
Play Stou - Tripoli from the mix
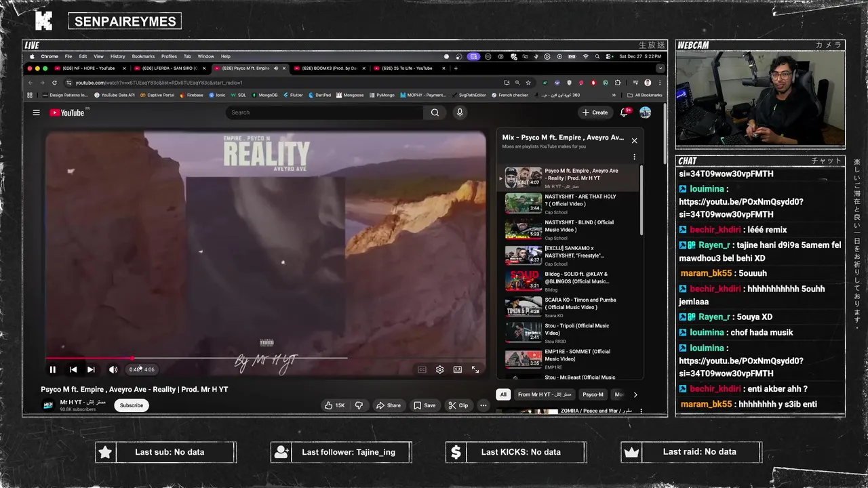(x=570, y=333)
